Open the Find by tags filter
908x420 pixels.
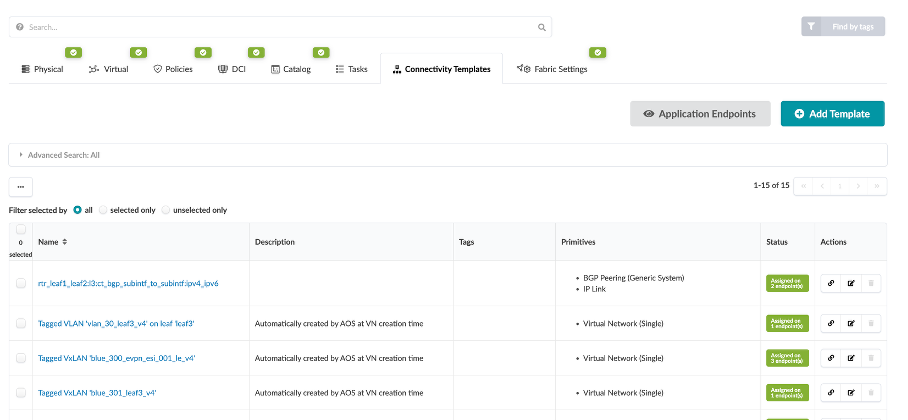point(842,27)
